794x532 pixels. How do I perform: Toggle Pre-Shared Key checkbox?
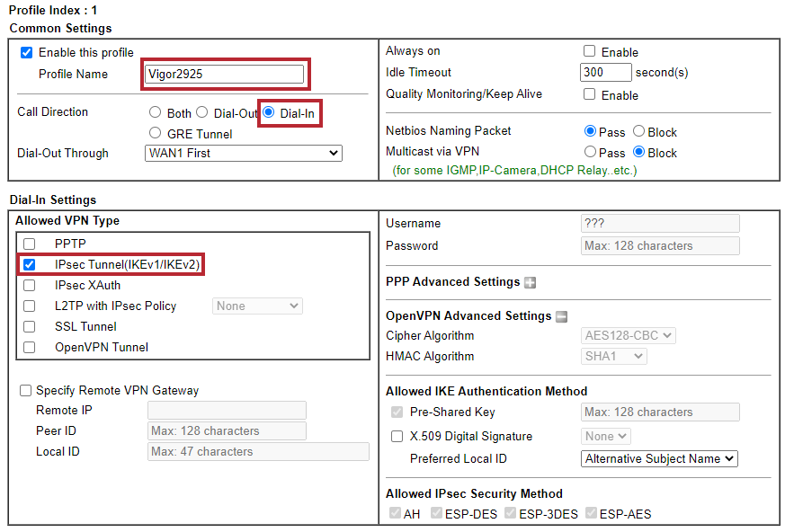pos(397,412)
